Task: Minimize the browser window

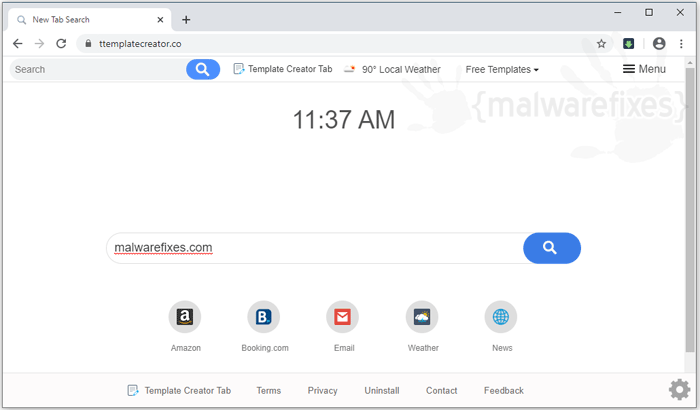Action: pos(618,13)
